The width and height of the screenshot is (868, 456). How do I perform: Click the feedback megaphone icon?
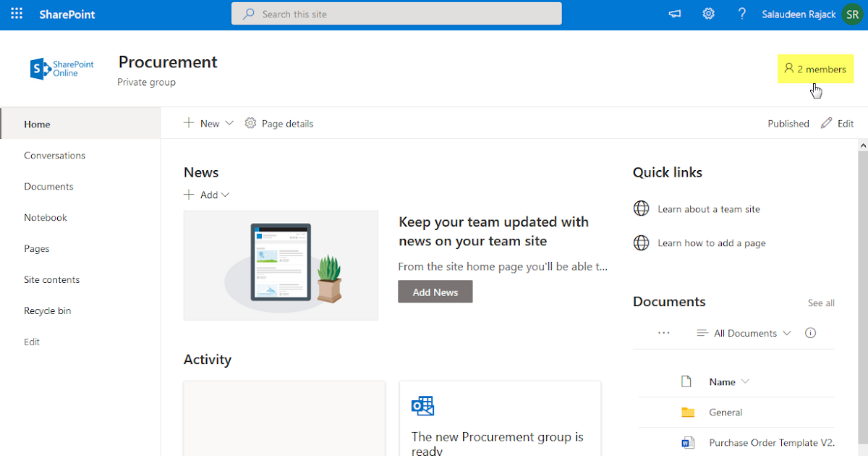(674, 14)
